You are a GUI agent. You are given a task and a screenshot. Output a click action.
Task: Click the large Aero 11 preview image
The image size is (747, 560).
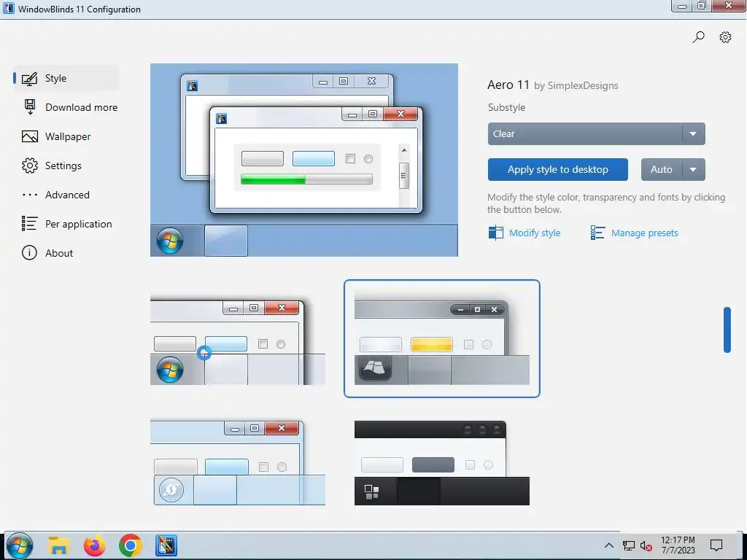(304, 160)
